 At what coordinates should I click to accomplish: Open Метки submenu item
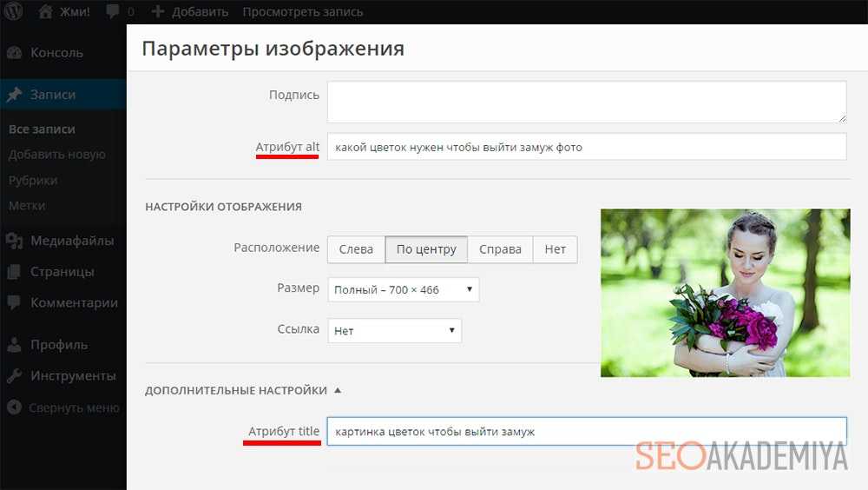click(x=27, y=206)
